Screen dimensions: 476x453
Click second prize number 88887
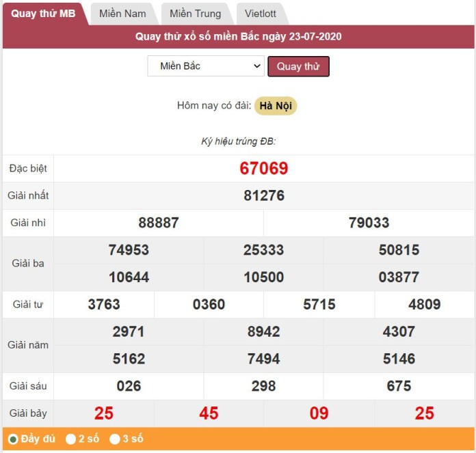[x=158, y=223]
